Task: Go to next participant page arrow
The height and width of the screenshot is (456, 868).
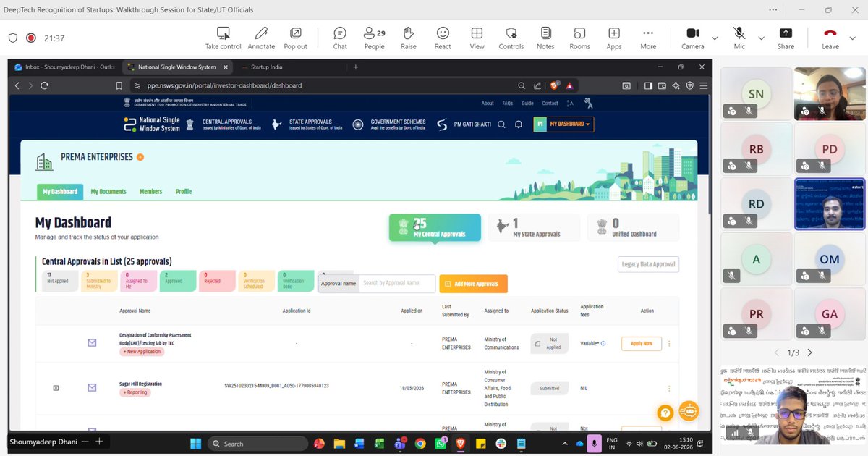Action: (809, 352)
